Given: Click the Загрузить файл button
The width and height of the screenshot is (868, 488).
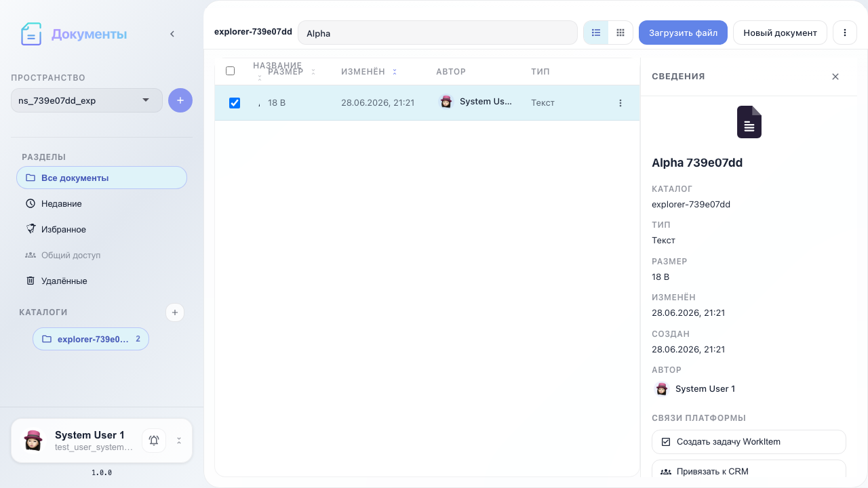Looking at the screenshot, I should [683, 33].
